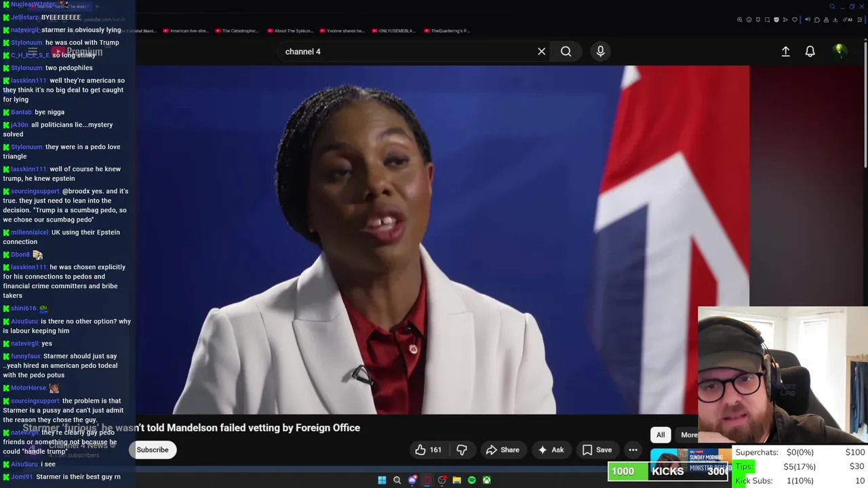The height and width of the screenshot is (488, 868).
Task: Open the Ask AI button
Action: coord(551,450)
